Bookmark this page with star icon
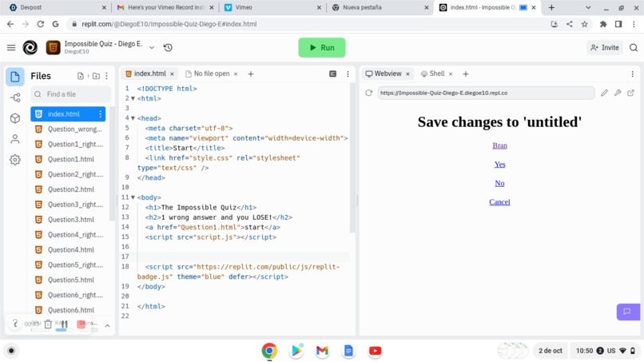 tap(584, 24)
